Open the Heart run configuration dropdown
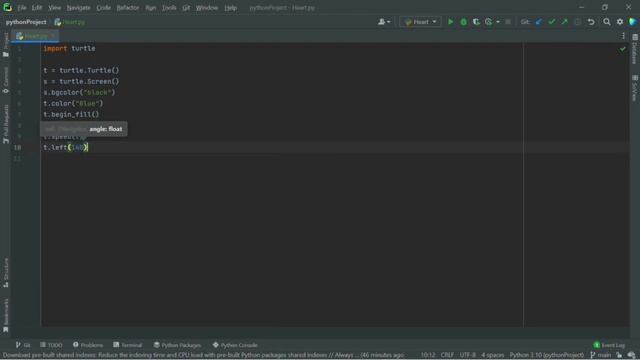The image size is (640, 360). click(x=420, y=22)
